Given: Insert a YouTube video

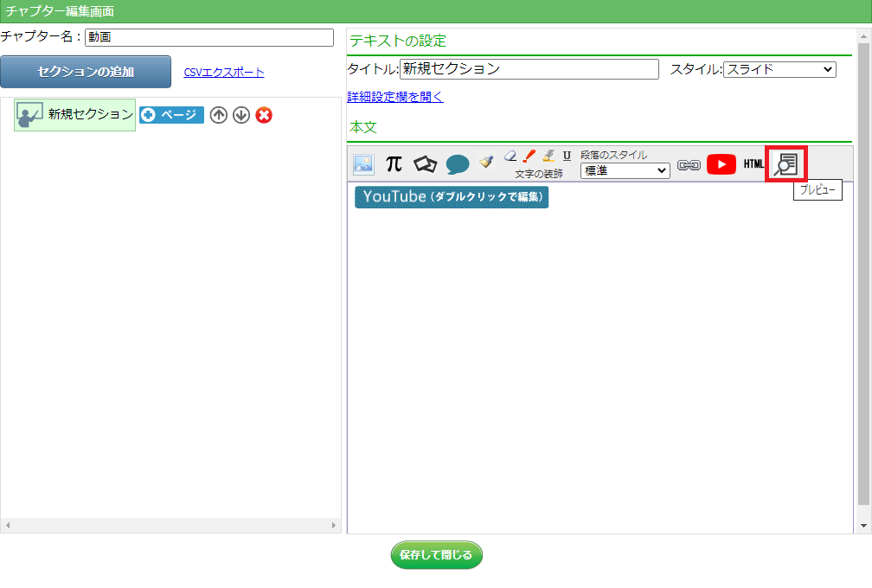Looking at the screenshot, I should point(721,164).
